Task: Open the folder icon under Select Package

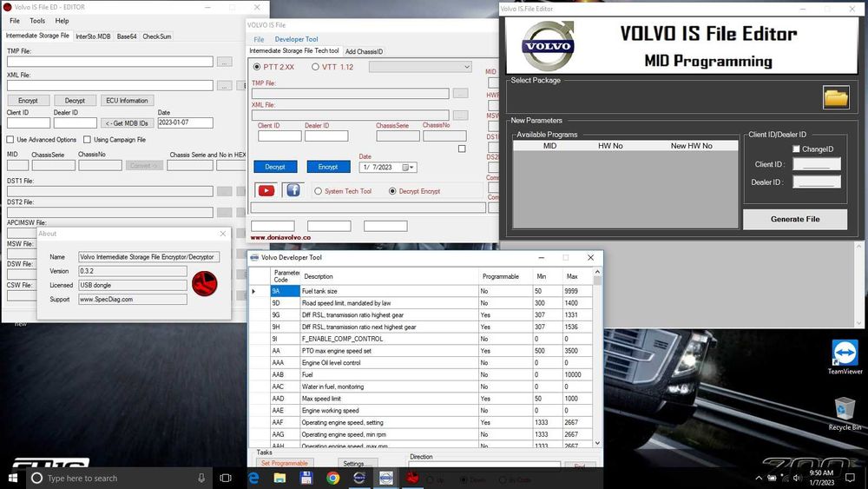Action: [835, 97]
